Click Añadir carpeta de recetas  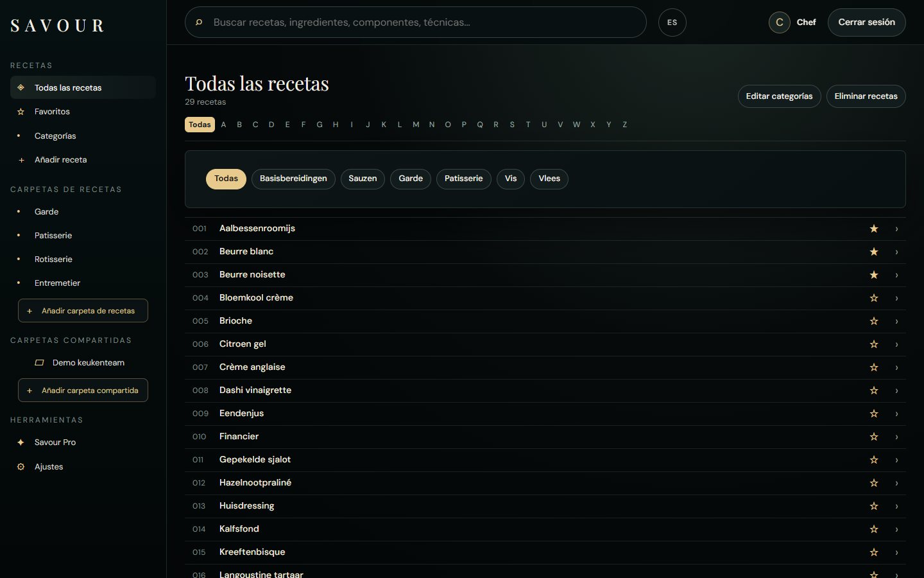tap(83, 311)
